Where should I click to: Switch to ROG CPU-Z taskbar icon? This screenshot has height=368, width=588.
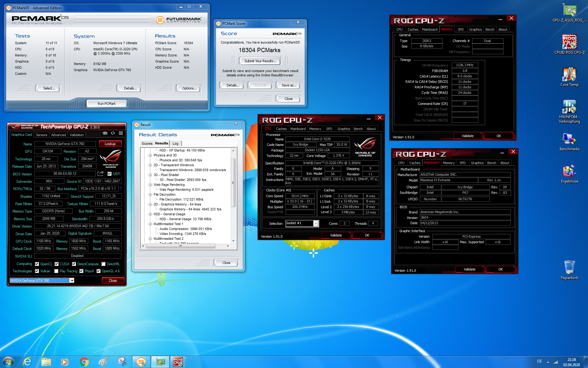(x=178, y=362)
